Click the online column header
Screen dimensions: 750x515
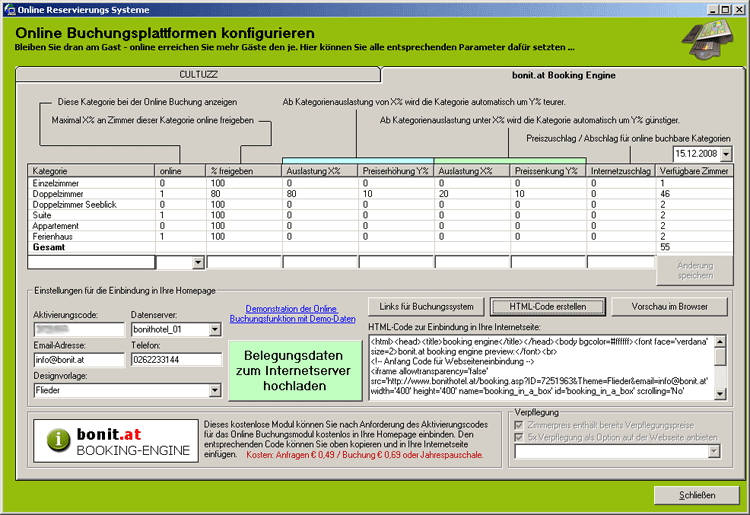(180, 171)
